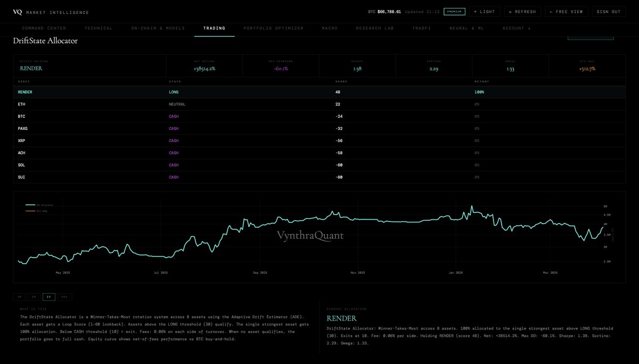
Task: Click the Max Drawdown -60.1% stat
Action: [281, 66]
